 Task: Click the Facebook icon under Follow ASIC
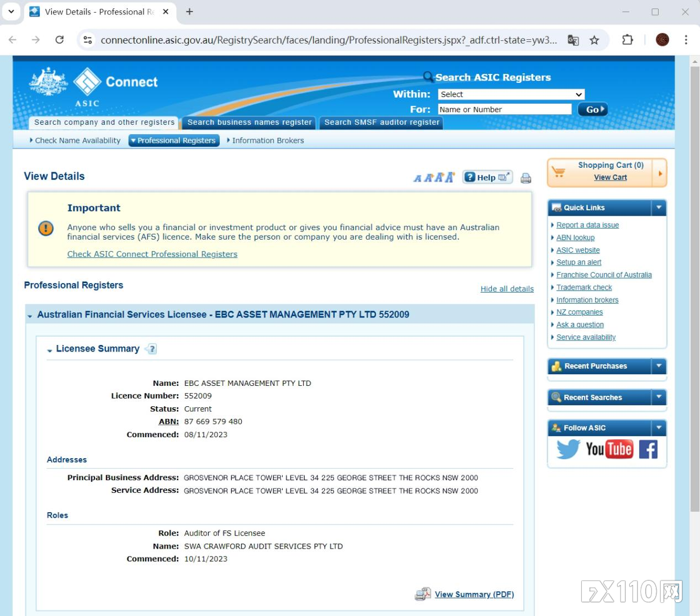click(649, 449)
